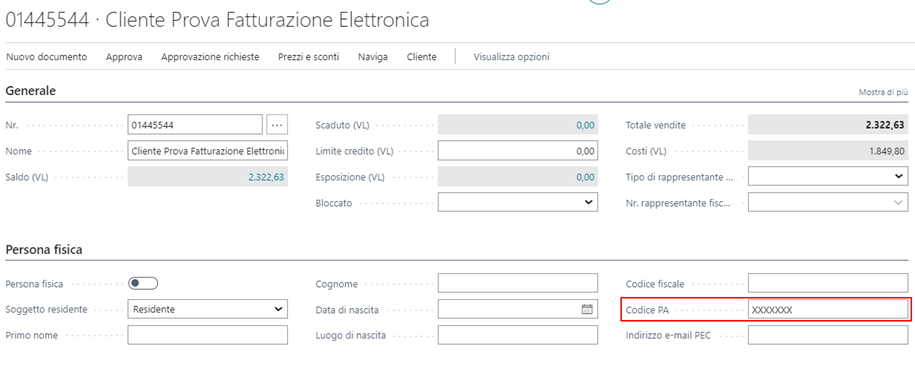
Task: Click the Codice fiscale input field
Action: (x=828, y=283)
